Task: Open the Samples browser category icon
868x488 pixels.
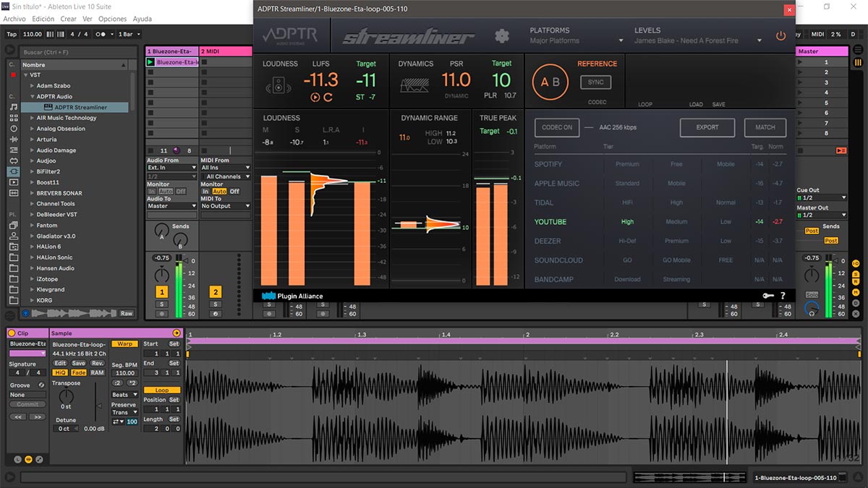Action: pos(13,193)
